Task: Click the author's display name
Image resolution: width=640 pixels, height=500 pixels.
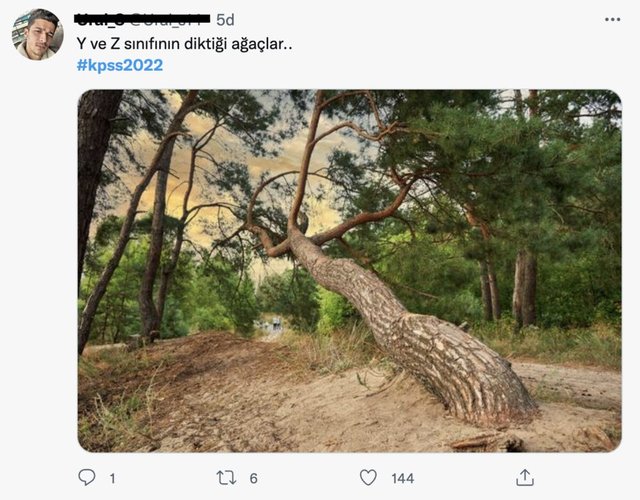Action: 103,19
